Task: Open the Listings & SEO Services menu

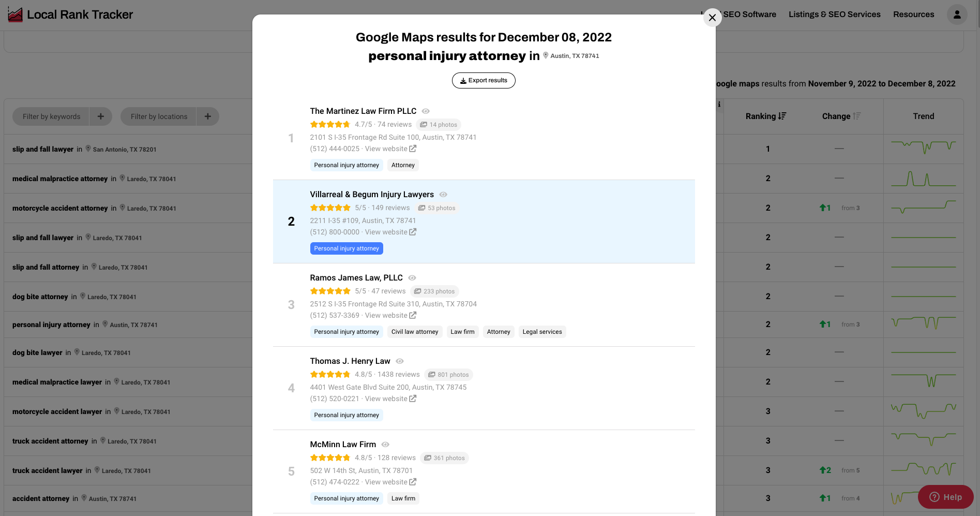Action: 834,14
